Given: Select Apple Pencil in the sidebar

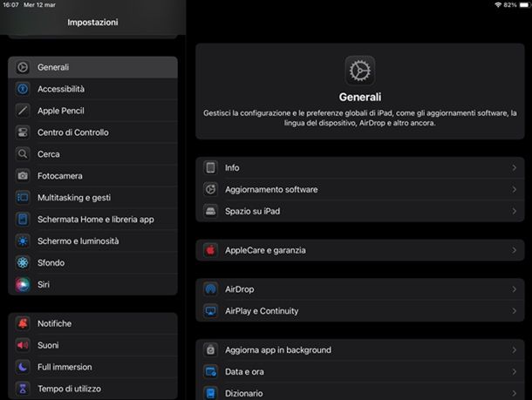Looking at the screenshot, I should coord(61,111).
